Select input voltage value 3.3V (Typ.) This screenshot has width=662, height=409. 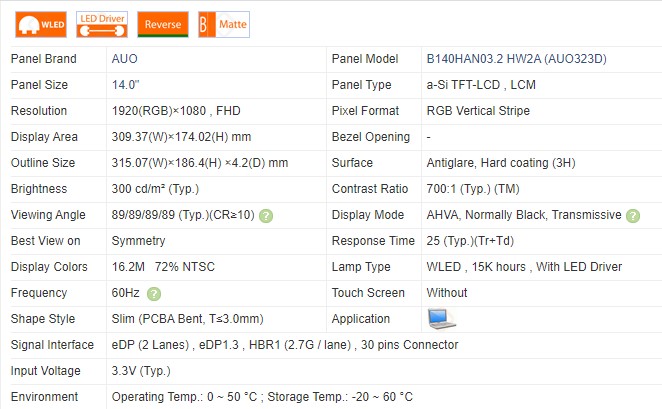(141, 371)
